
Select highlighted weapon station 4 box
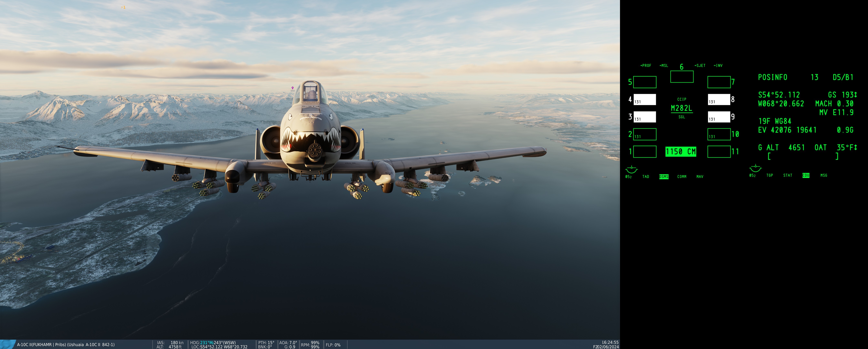[x=645, y=100]
